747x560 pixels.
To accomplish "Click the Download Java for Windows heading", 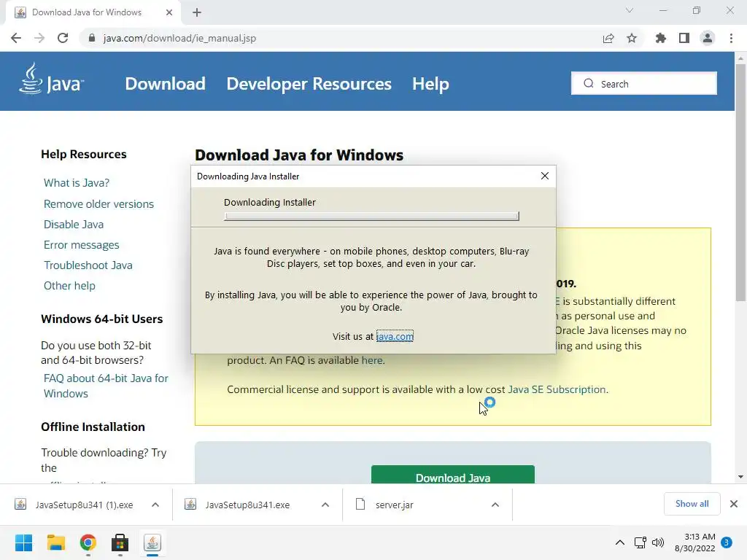I will click(299, 155).
